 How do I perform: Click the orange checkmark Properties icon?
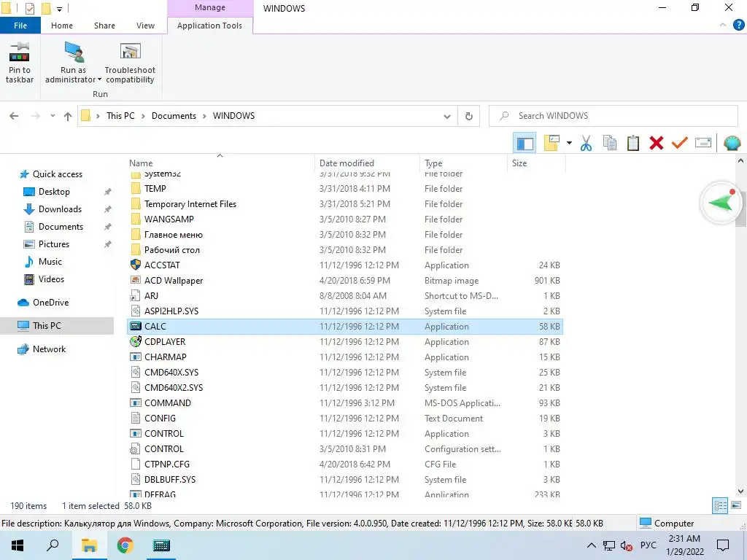[680, 142]
